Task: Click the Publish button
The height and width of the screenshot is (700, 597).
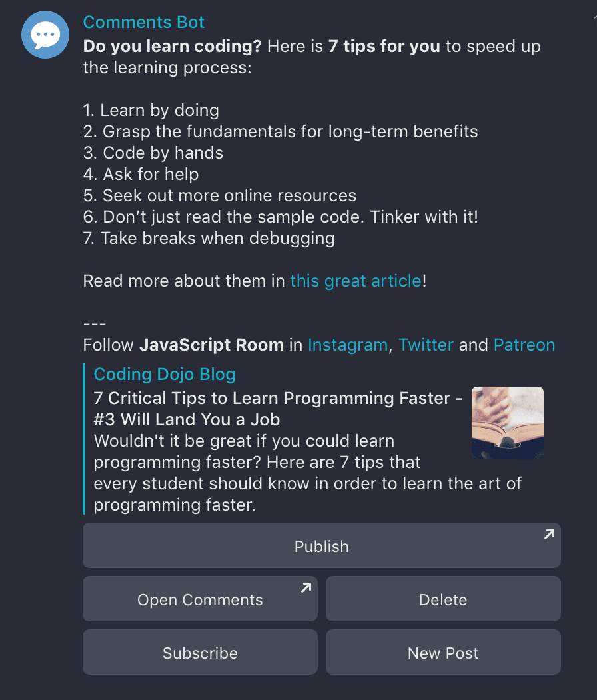Action: click(x=322, y=545)
